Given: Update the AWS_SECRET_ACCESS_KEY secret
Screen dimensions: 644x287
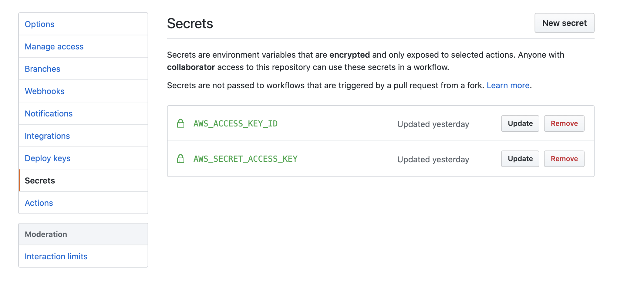Looking at the screenshot, I should [x=520, y=158].
